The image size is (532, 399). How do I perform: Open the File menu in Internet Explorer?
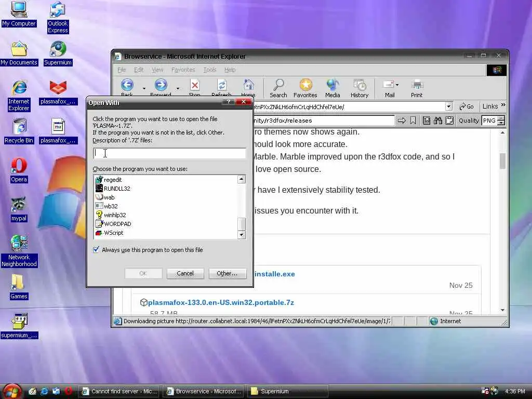click(122, 70)
